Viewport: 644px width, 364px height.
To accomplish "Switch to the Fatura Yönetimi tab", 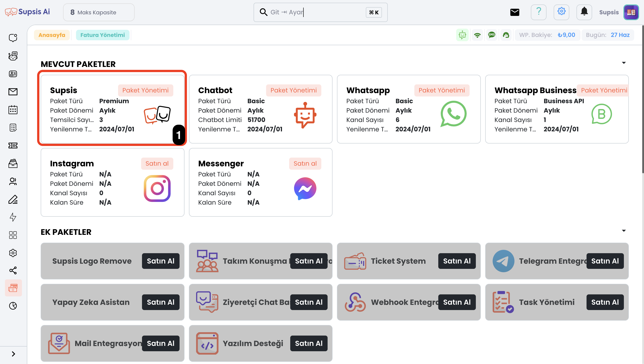I will click(x=102, y=35).
